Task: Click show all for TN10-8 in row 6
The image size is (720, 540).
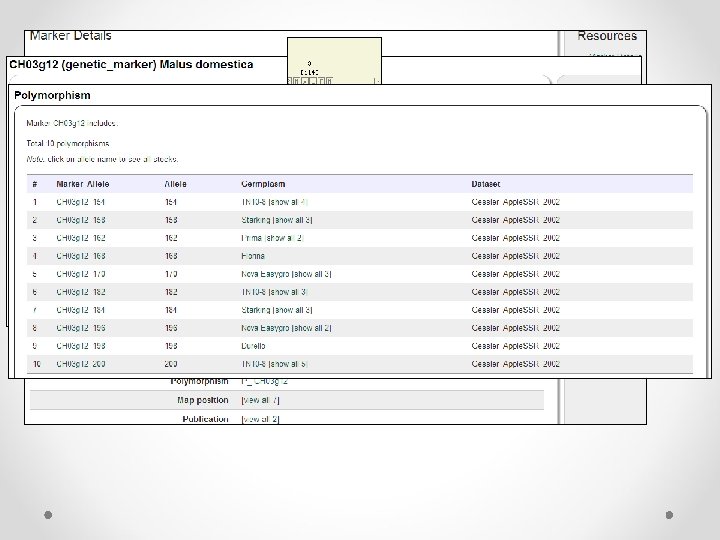Action: coord(288,292)
